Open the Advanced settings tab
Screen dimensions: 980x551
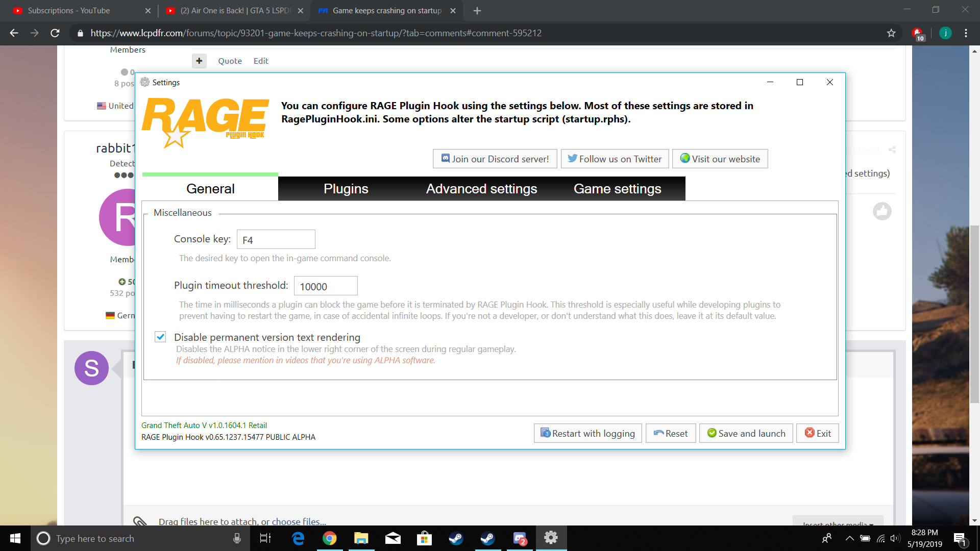click(481, 189)
